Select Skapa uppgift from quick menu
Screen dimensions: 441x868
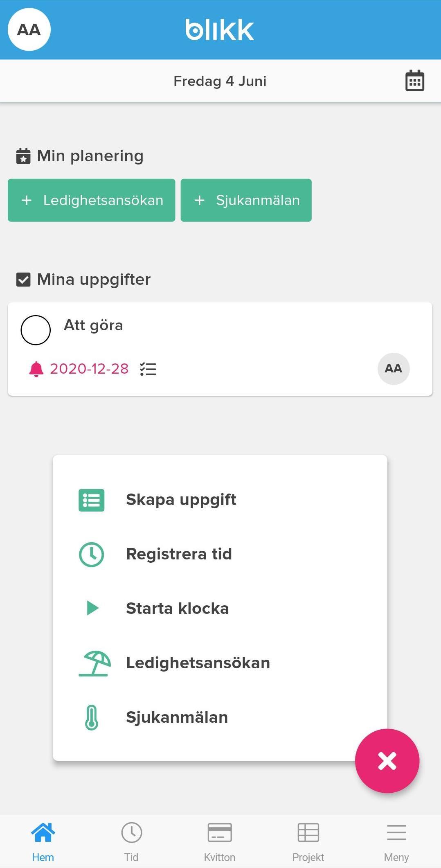click(220, 500)
